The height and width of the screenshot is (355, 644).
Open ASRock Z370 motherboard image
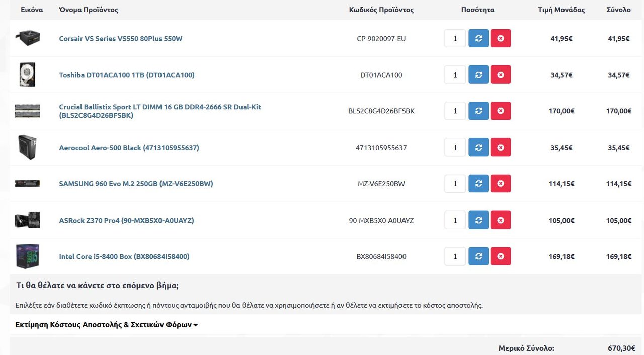point(28,220)
